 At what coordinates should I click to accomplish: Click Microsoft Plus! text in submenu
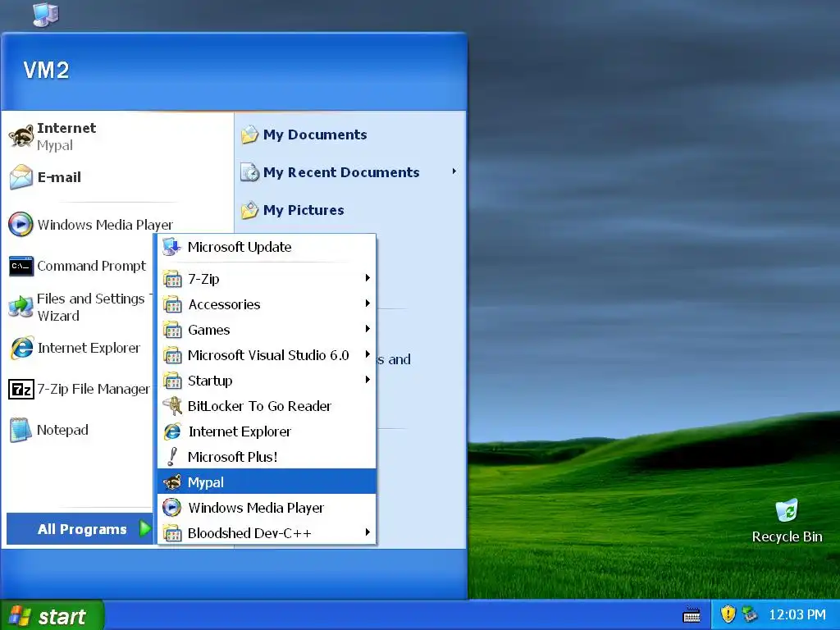coord(232,457)
